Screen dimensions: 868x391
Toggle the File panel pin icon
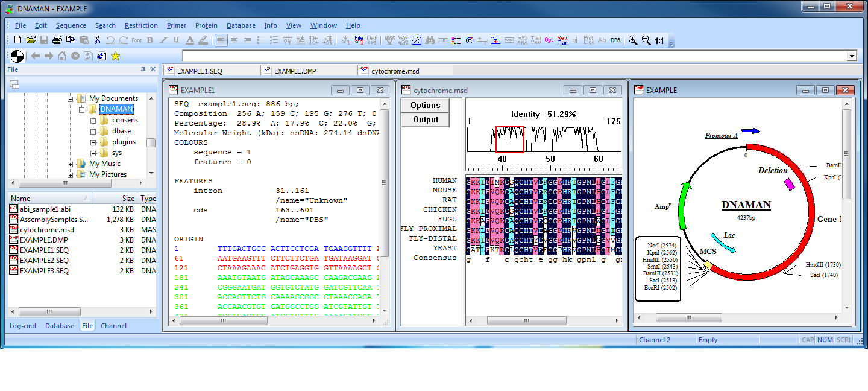click(143, 69)
